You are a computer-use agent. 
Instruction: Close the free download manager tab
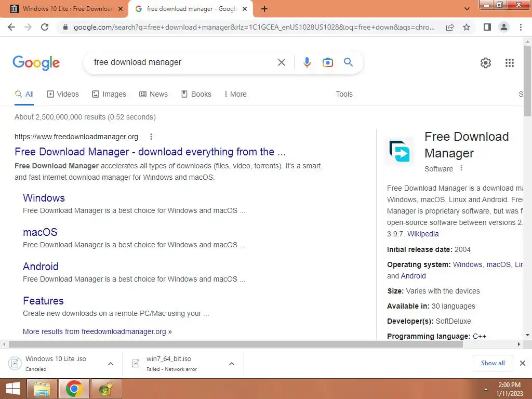coord(245,9)
